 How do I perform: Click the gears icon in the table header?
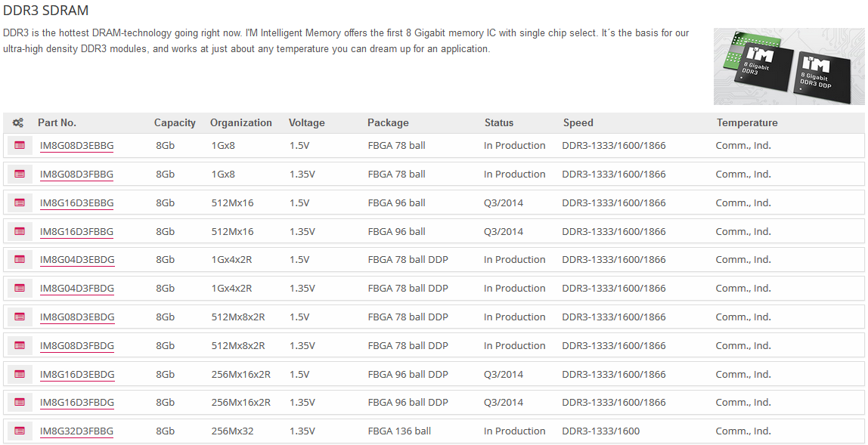pyautogui.click(x=18, y=122)
